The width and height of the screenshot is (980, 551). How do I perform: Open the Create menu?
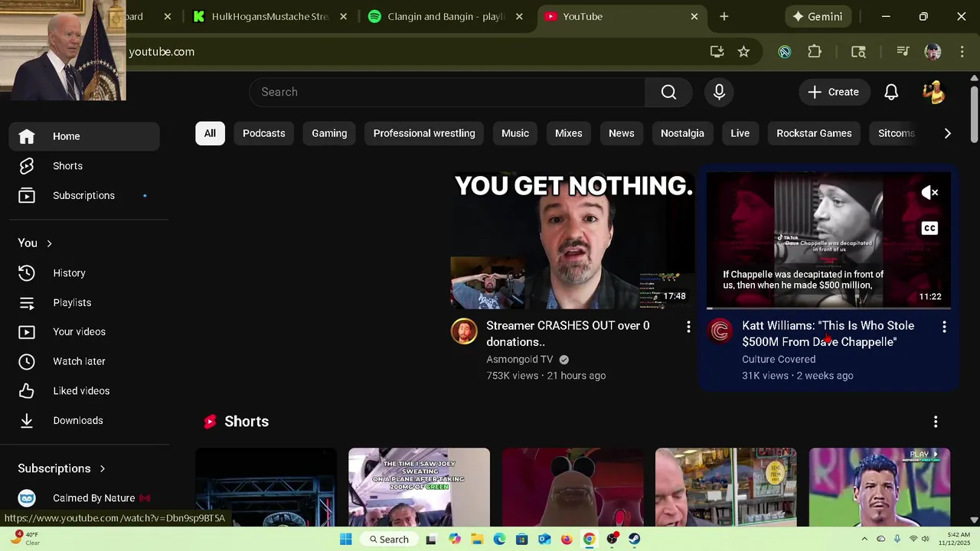(x=834, y=92)
